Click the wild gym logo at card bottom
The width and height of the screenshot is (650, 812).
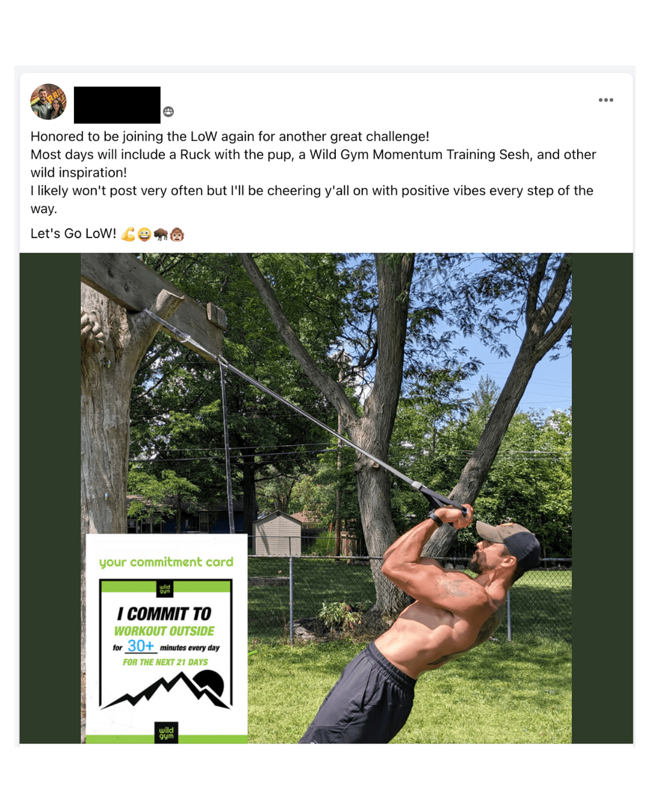166,732
